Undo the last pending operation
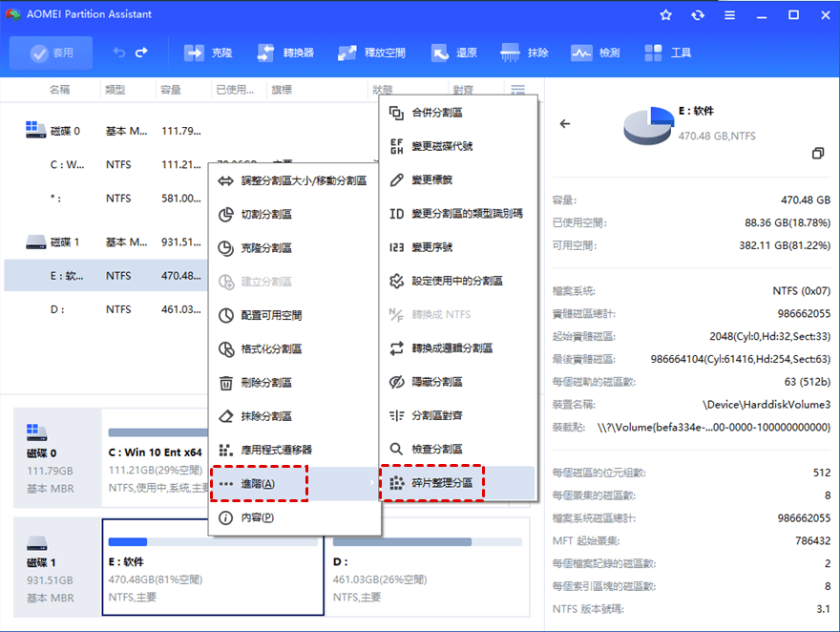 119,53
